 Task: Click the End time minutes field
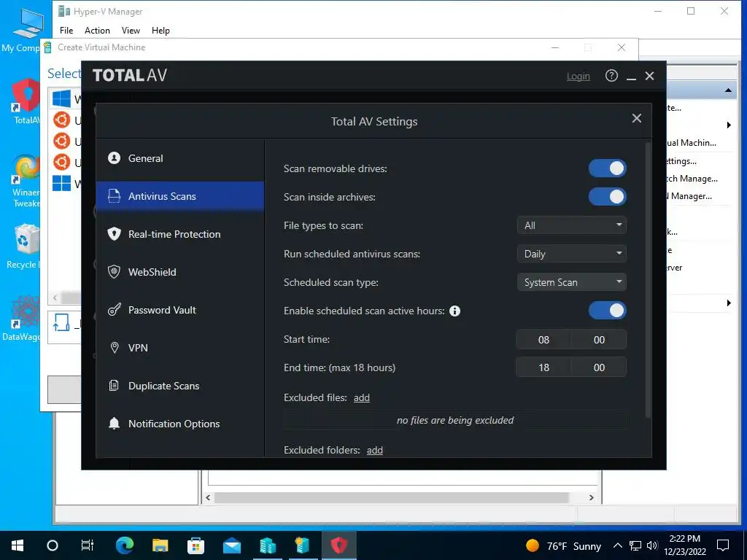599,367
